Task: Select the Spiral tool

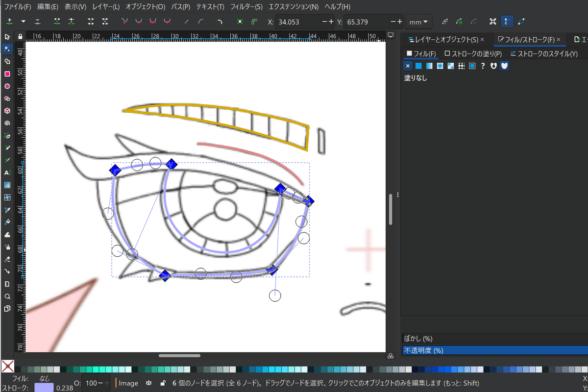Action: click(7, 123)
